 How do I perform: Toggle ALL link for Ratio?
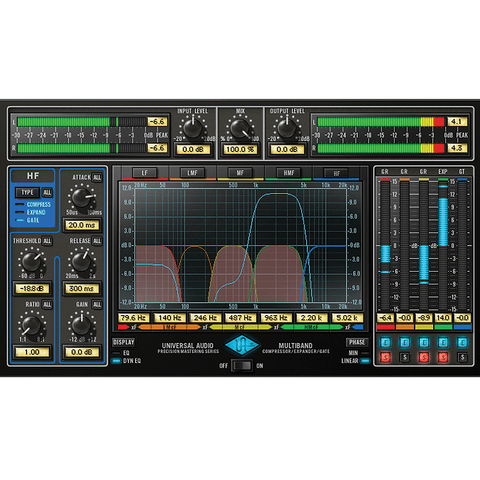(47, 305)
